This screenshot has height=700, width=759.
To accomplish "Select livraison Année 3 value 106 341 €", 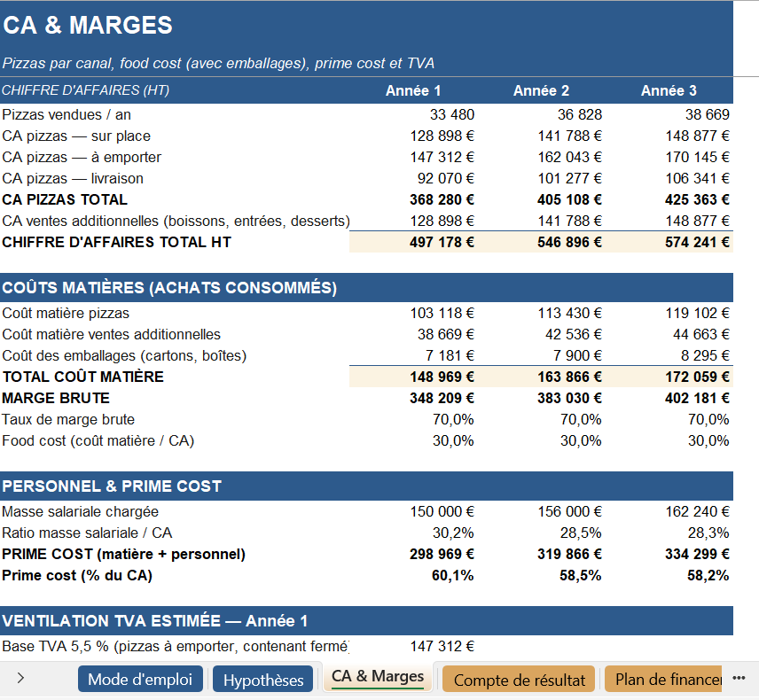I will pyautogui.click(x=698, y=178).
